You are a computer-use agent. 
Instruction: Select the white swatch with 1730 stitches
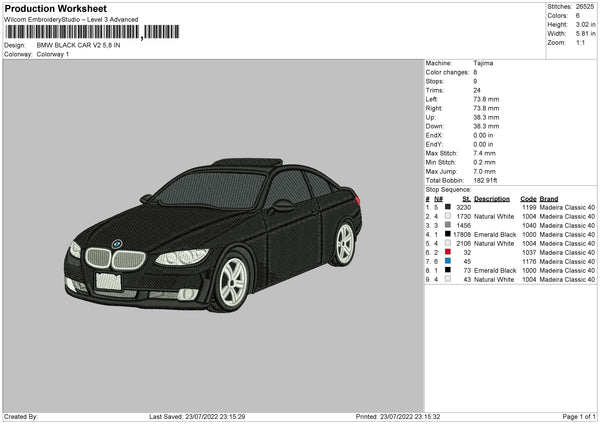[x=448, y=216]
